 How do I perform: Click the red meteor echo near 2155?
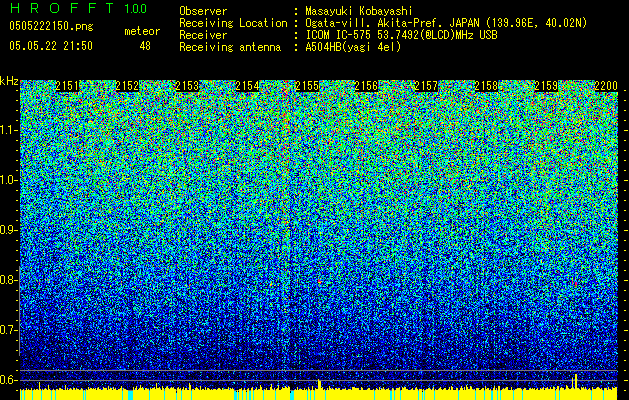(x=320, y=282)
